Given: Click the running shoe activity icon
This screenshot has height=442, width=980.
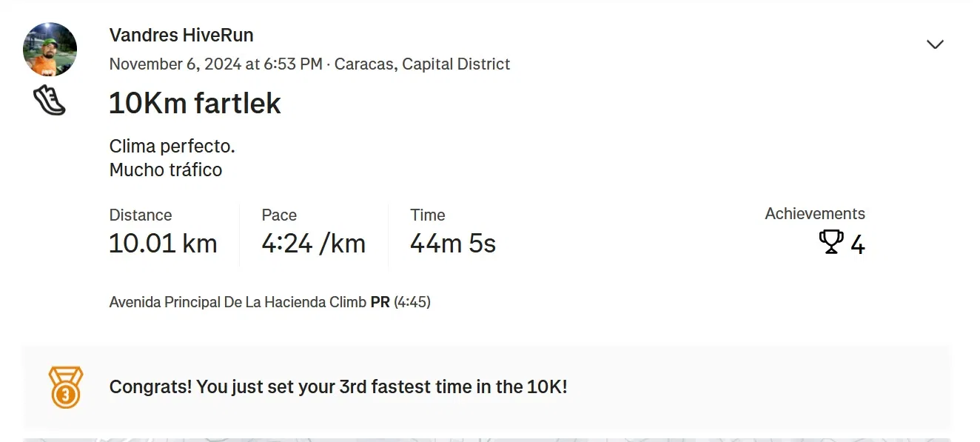Looking at the screenshot, I should [50, 100].
